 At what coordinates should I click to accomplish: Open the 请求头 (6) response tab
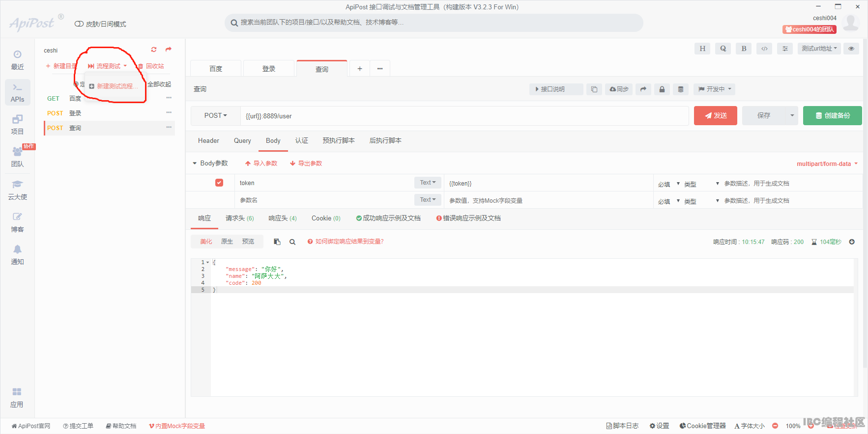[240, 218]
